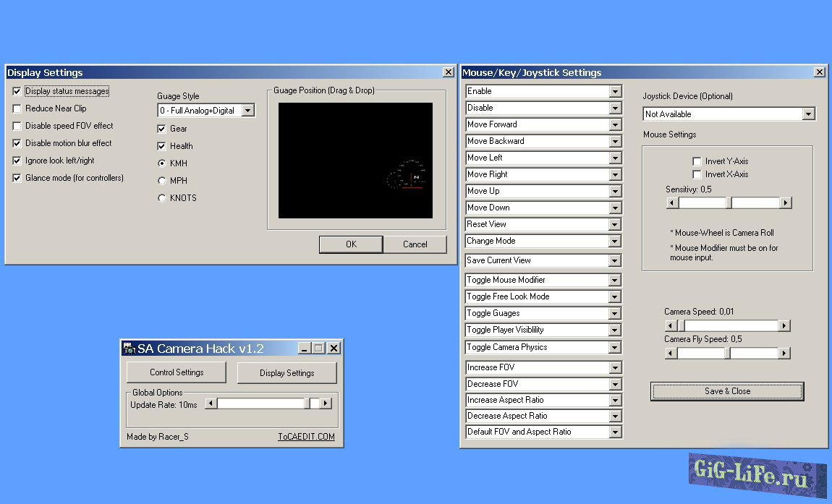Open the Guage Style dropdown

(x=247, y=110)
